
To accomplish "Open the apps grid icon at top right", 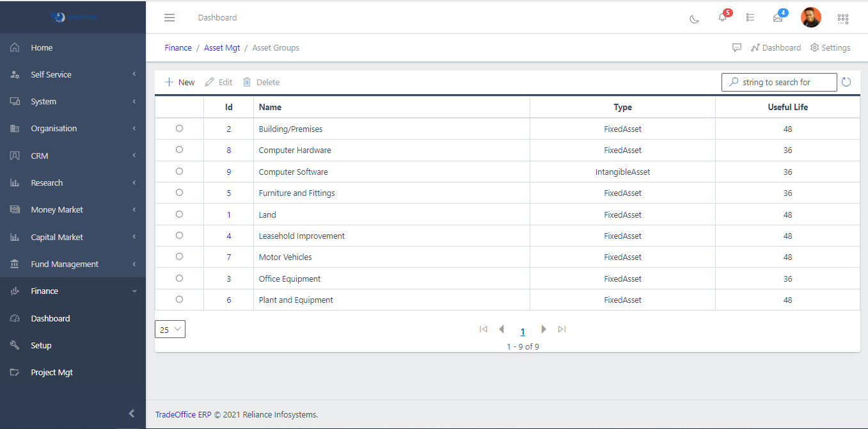I will tap(842, 19).
